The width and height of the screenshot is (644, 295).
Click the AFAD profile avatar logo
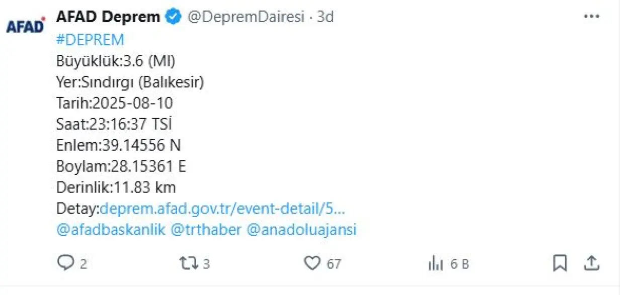pyautogui.click(x=26, y=25)
